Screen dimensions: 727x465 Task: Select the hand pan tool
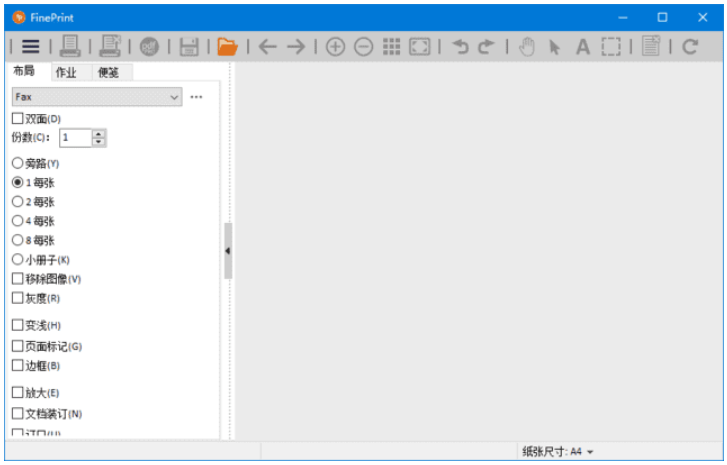click(x=527, y=46)
